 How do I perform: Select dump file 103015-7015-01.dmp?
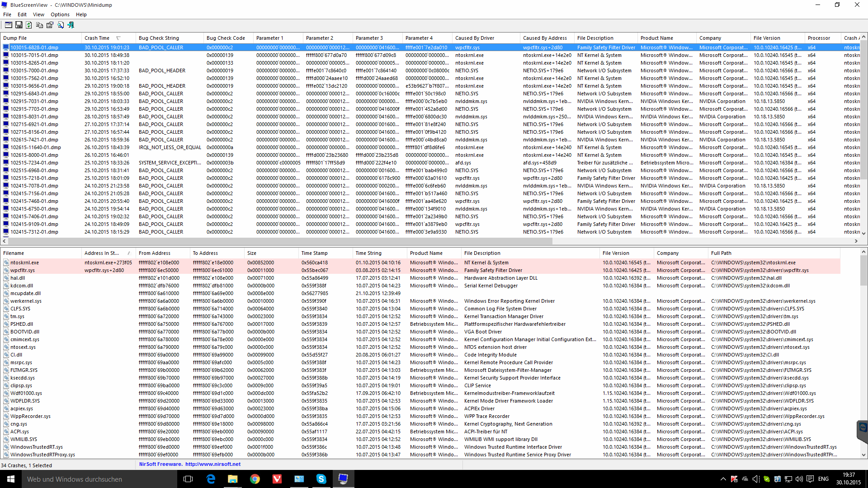point(34,55)
